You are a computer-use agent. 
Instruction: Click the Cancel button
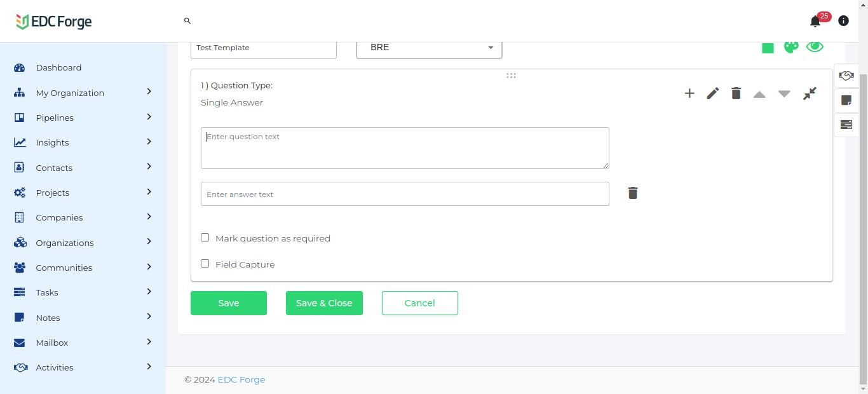[x=419, y=303]
